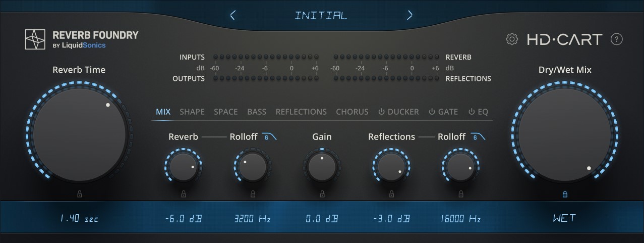The height and width of the screenshot is (243, 644).
Task: Switch to the SPACE tab
Action: (225, 112)
